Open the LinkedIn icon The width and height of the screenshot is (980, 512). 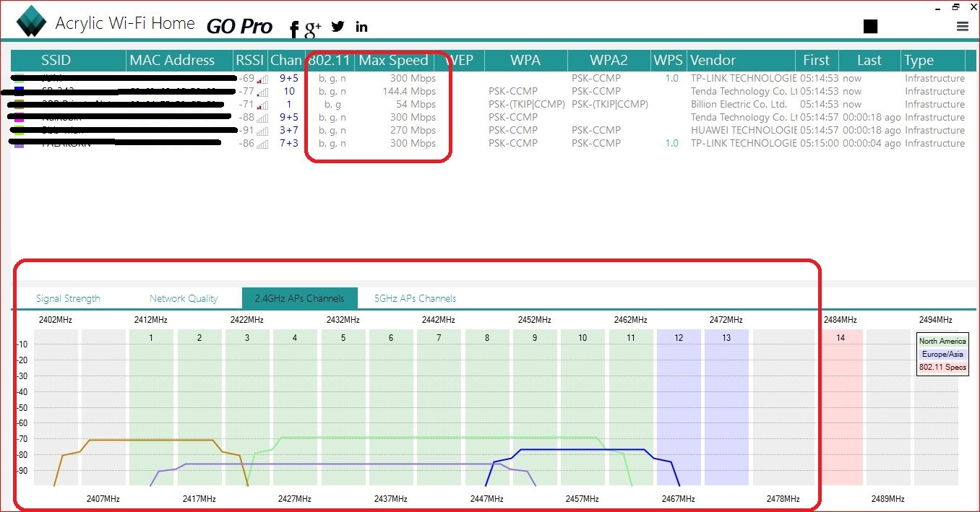click(x=361, y=27)
